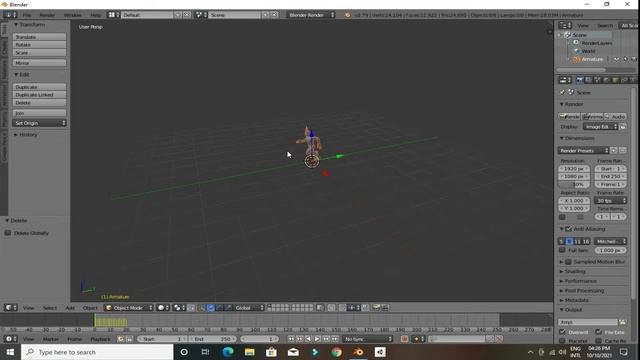Play the animation in reverse
The image size is (640, 360).
click(x=308, y=339)
